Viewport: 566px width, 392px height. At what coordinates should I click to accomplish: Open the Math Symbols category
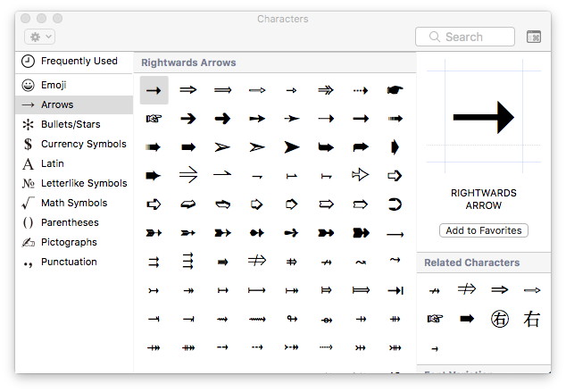pyautogui.click(x=74, y=203)
